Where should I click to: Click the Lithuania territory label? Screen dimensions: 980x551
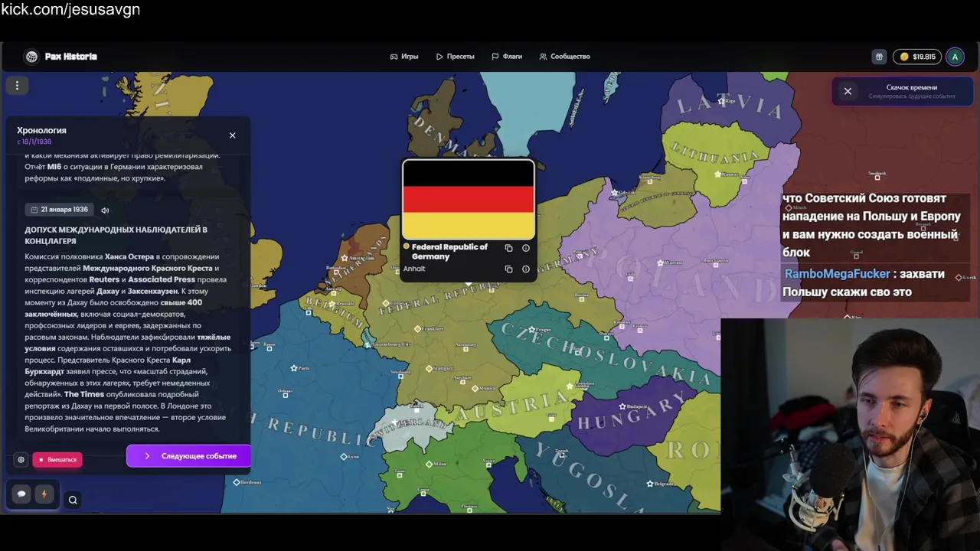click(x=716, y=153)
